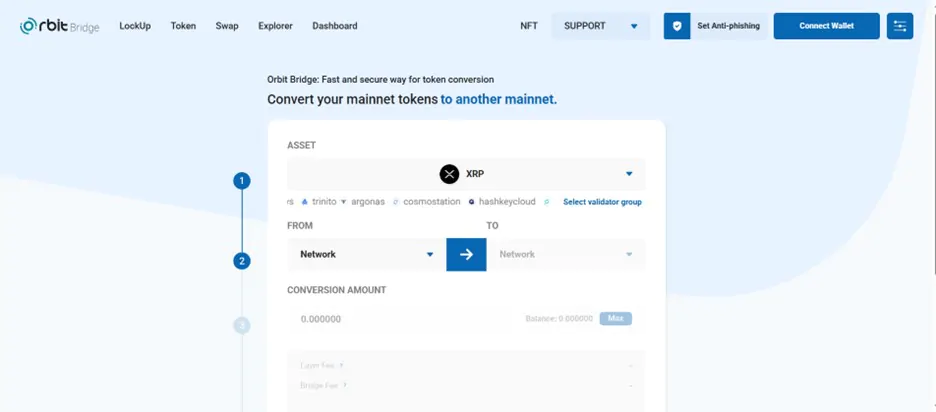Click the trinito validator icon
This screenshot has width=936, height=412.
[304, 202]
